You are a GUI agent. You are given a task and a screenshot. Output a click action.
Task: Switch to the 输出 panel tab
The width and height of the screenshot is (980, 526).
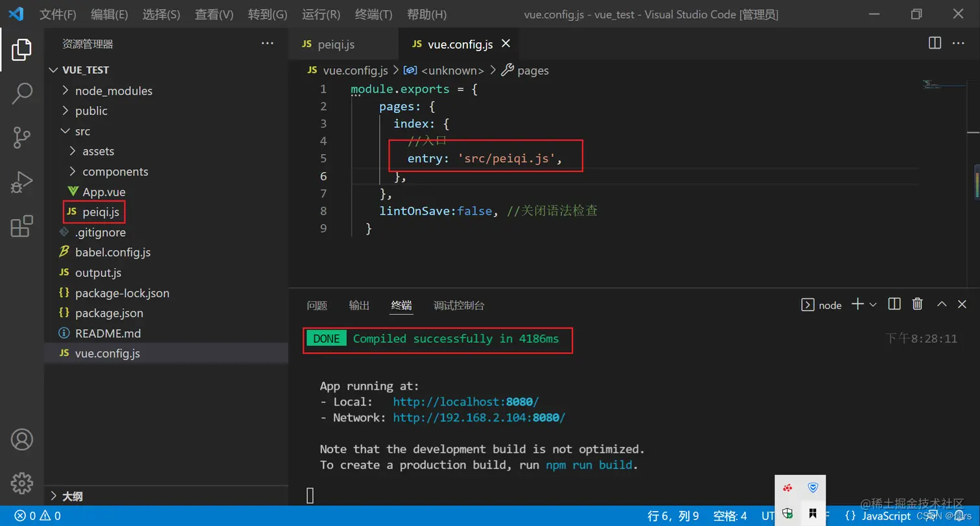coord(359,305)
